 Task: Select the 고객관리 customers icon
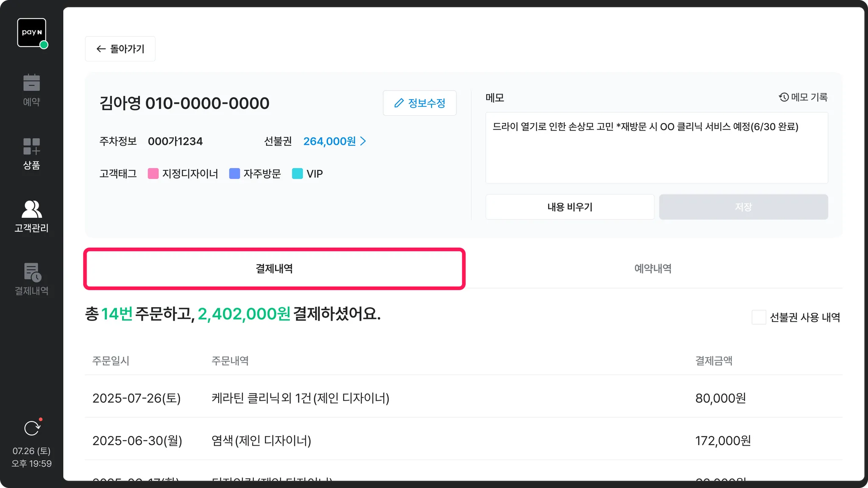pos(32,209)
